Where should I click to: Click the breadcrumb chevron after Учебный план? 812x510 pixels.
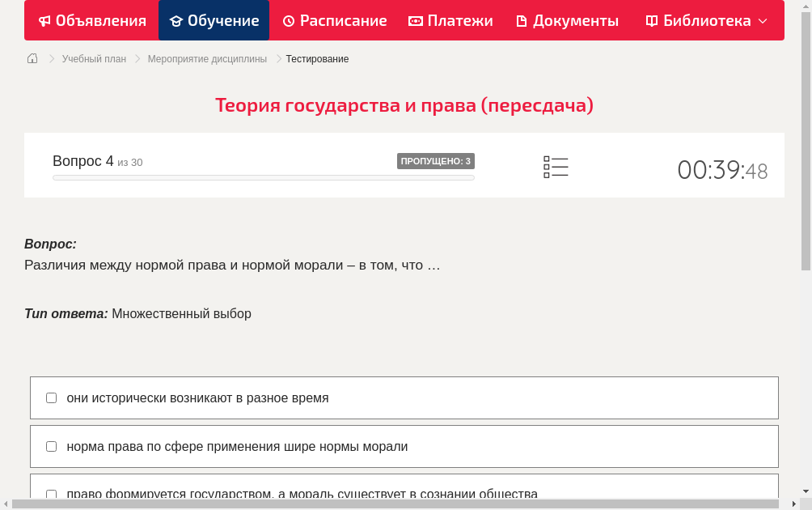pos(136,58)
